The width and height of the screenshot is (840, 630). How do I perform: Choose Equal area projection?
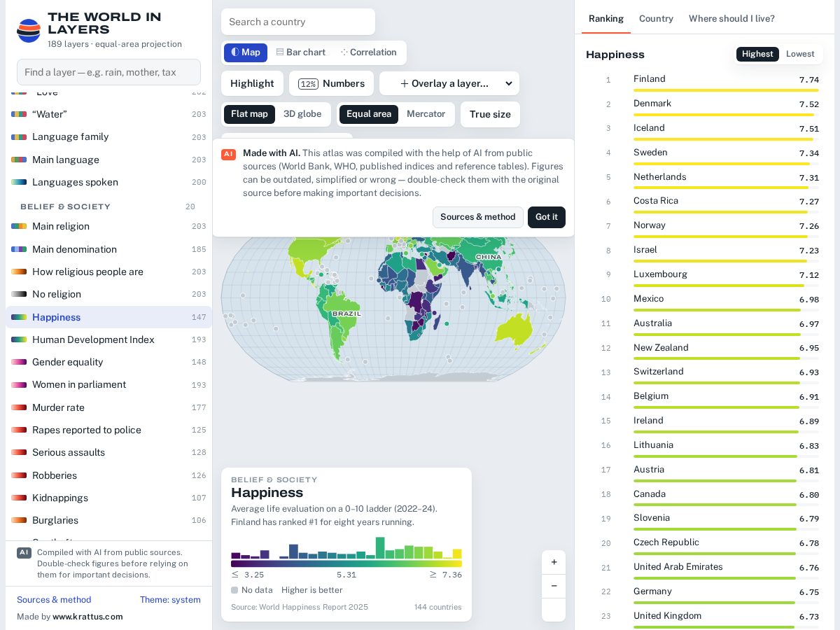click(369, 114)
